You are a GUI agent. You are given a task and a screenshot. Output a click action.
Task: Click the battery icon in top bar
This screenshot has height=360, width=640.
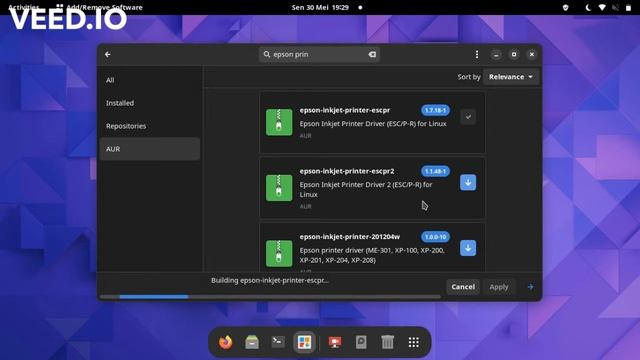(x=628, y=7)
